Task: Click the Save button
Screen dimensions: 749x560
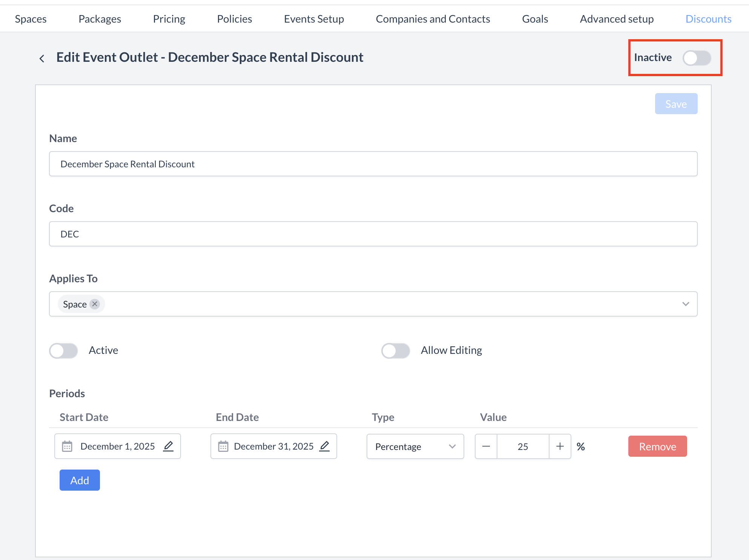Action: click(x=676, y=104)
